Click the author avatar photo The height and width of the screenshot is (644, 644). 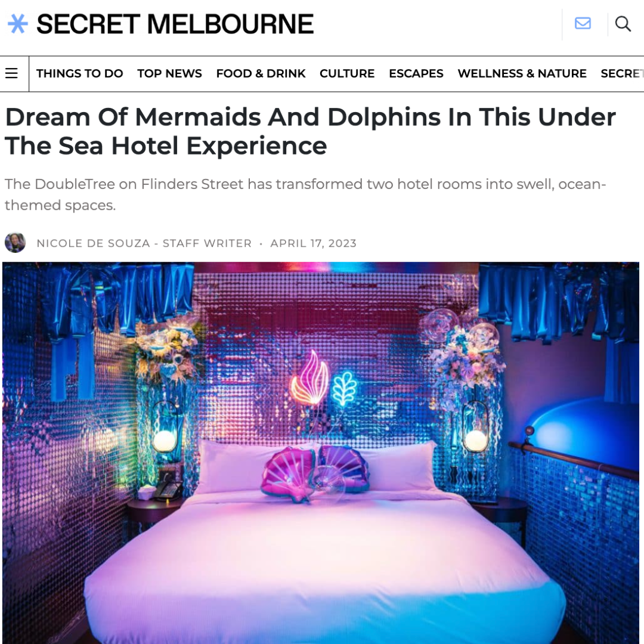(x=15, y=243)
